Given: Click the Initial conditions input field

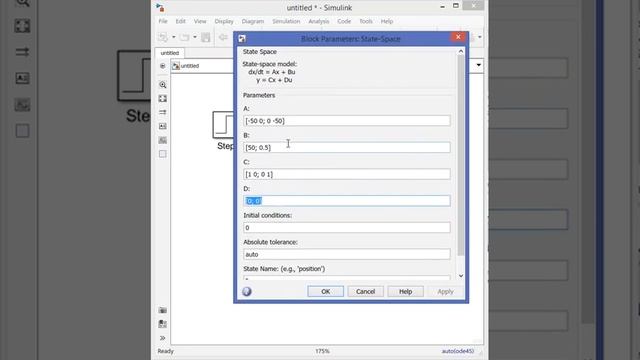Looking at the screenshot, I should click(347, 228).
